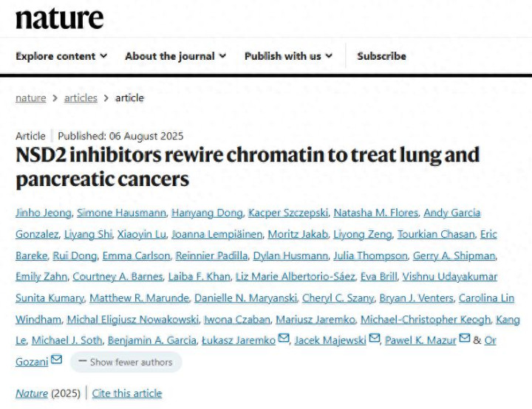
Task: Click the Nature logo
Action: [59, 18]
